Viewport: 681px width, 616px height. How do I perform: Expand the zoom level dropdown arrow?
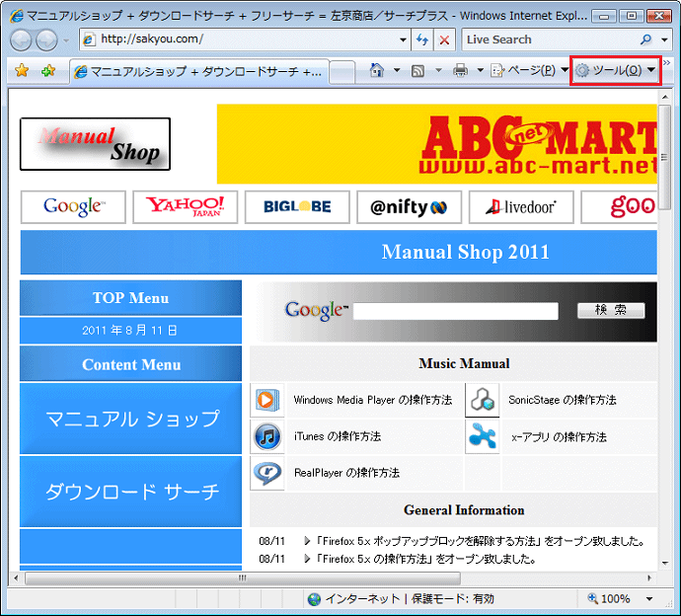pyautogui.click(x=649, y=599)
